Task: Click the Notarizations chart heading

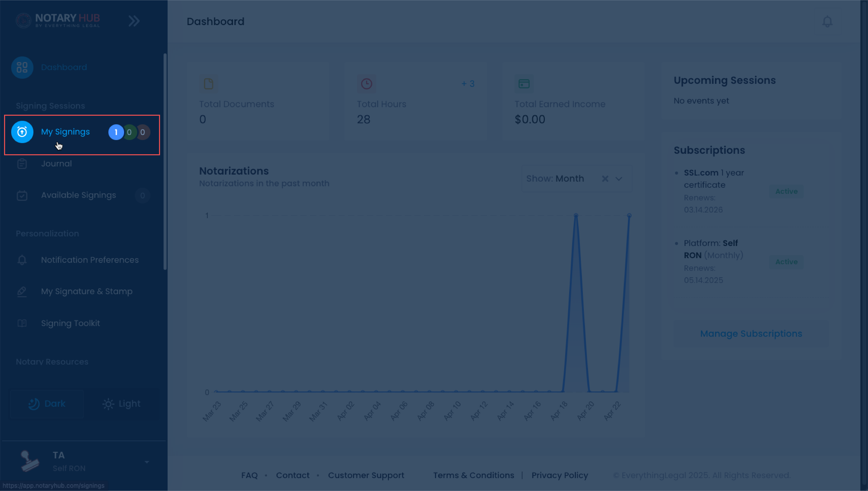Action: coord(234,171)
